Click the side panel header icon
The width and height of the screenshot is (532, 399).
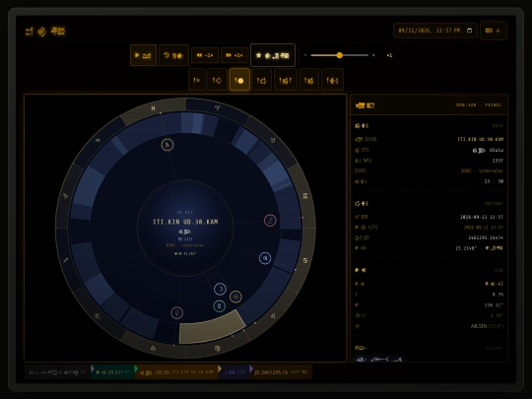coord(365,105)
